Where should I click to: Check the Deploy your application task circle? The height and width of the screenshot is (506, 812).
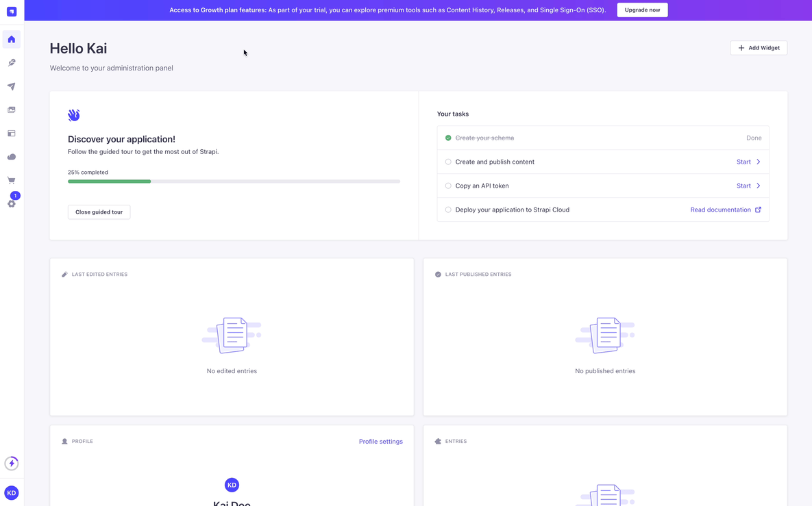click(447, 210)
